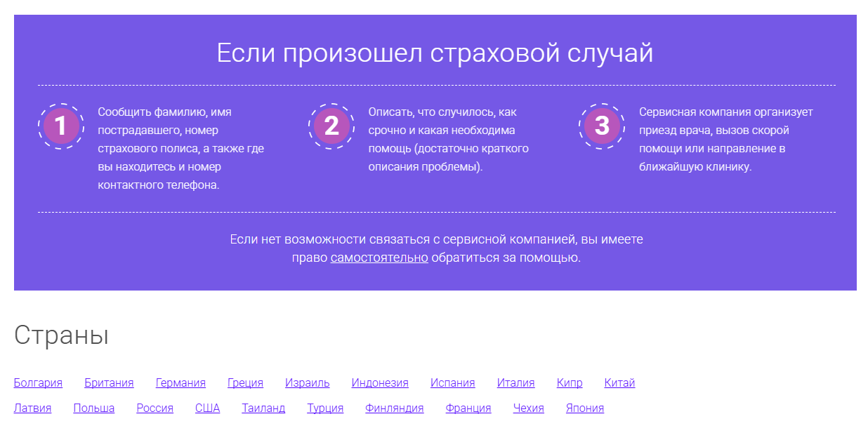This screenshot has width=868, height=433.
Task: Select Япония from the countries list
Action: coord(584,408)
